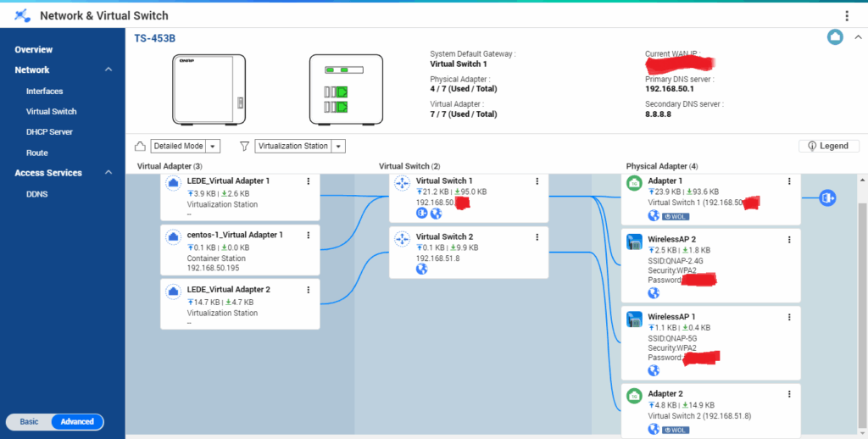The width and height of the screenshot is (868, 439).
Task: Click the funnel filter icon
Action: (x=244, y=146)
